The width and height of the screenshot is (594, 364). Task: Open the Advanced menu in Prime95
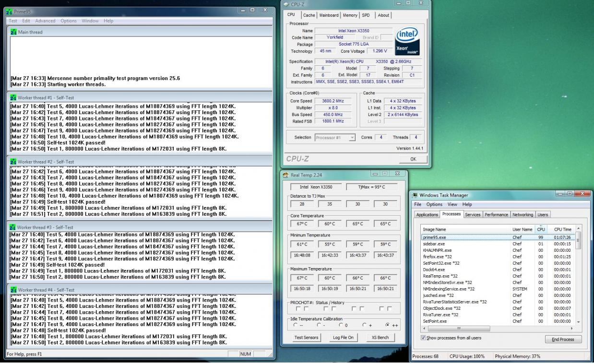point(45,21)
